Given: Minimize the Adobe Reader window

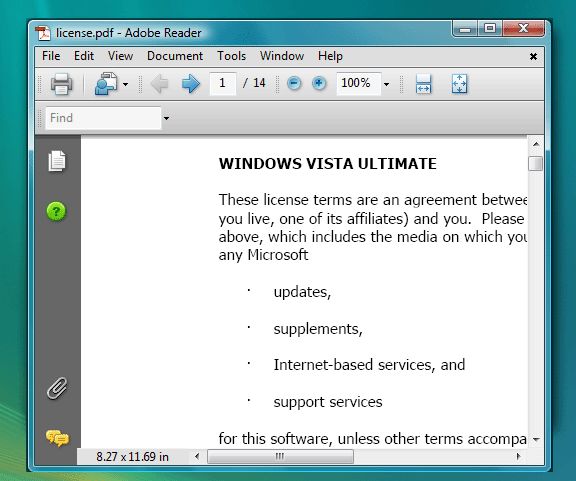Looking at the screenshot, I should point(465,29).
